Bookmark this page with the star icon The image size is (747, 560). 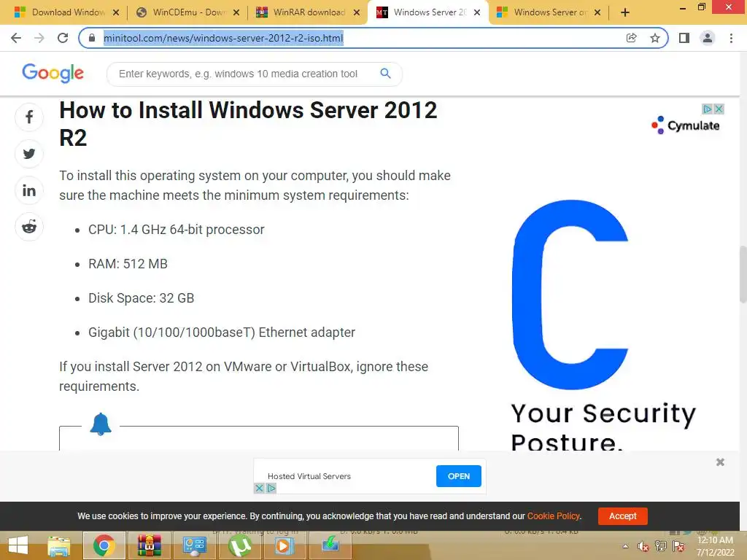click(x=655, y=38)
